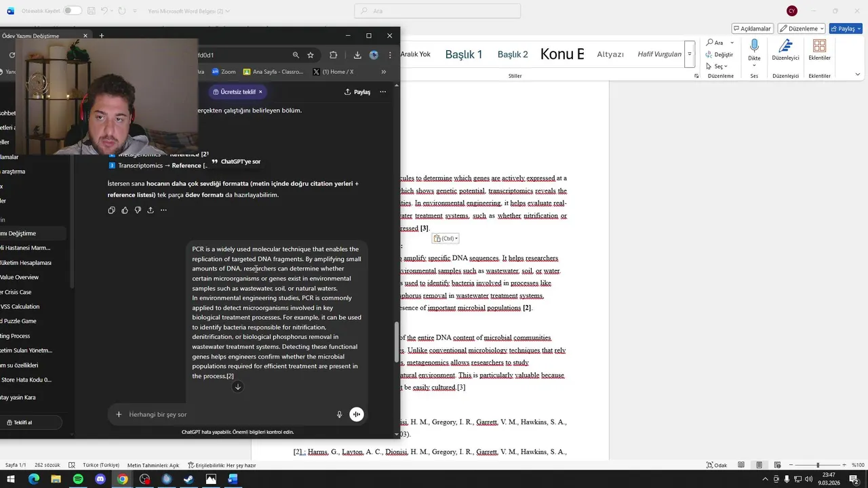Expand the Word document title dropdown
This screenshot has height=488, width=868.
[x=227, y=11]
